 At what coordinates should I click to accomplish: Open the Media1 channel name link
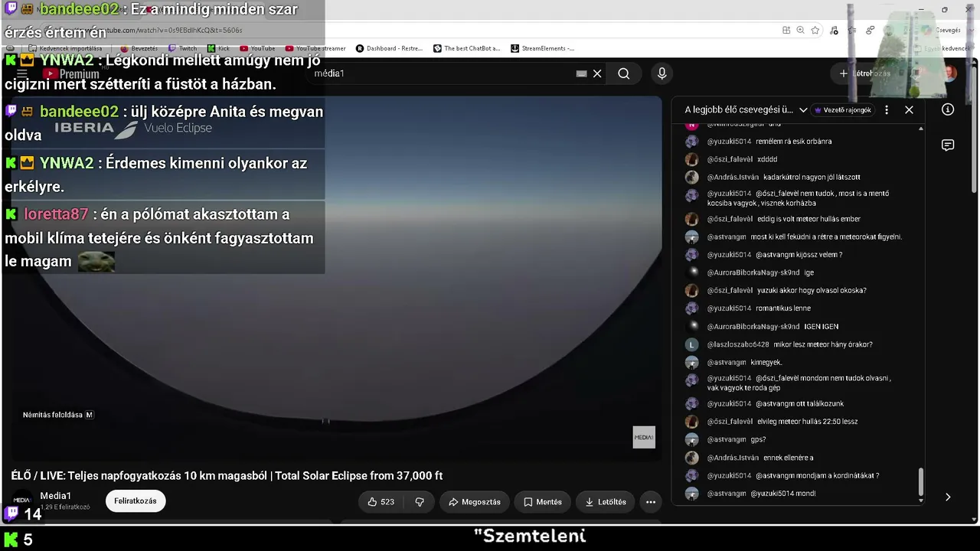click(56, 496)
